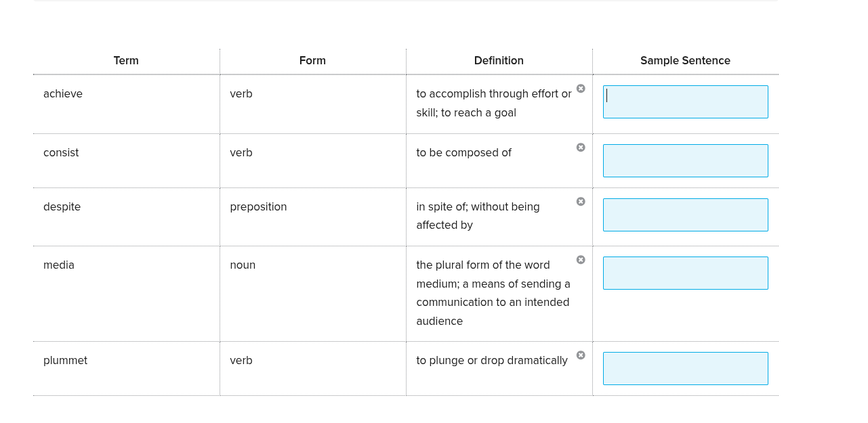The image size is (868, 423).
Task: Click the 'Sample Sentence' column header
Action: pos(685,60)
